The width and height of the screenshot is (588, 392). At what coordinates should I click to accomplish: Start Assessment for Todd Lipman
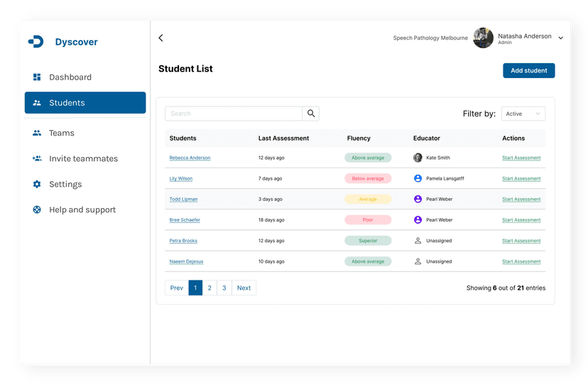point(521,200)
